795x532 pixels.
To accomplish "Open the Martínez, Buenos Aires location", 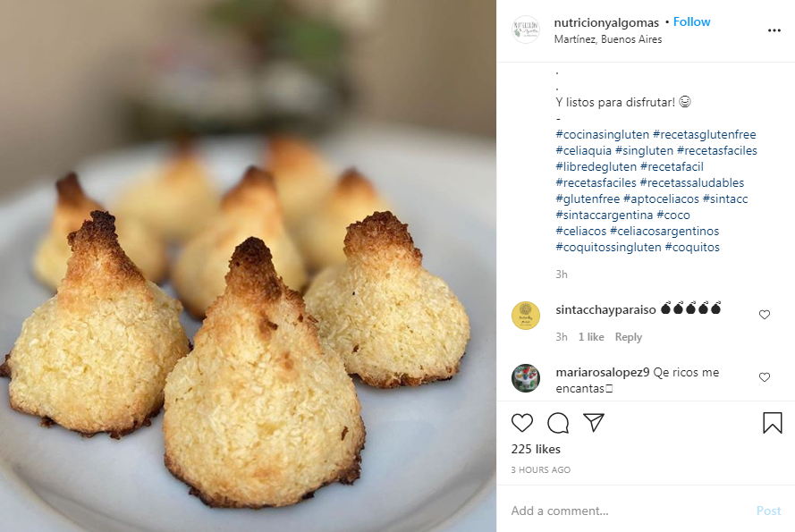I will pos(608,39).
